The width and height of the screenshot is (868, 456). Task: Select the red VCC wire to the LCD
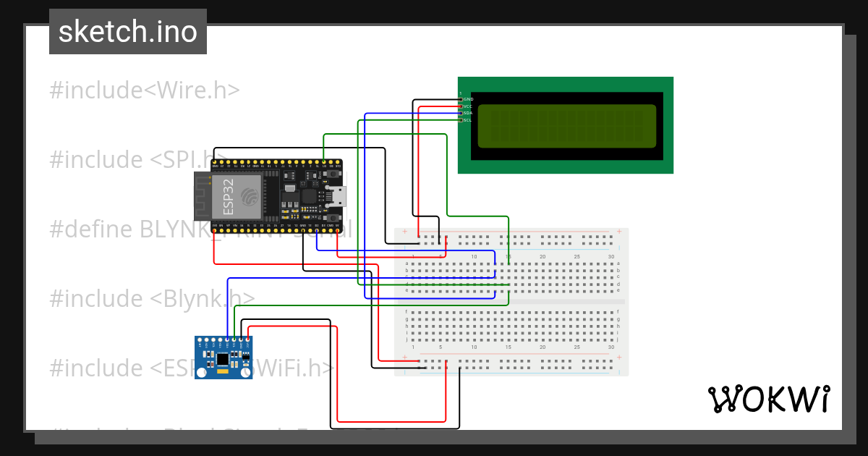pyautogui.click(x=418, y=166)
